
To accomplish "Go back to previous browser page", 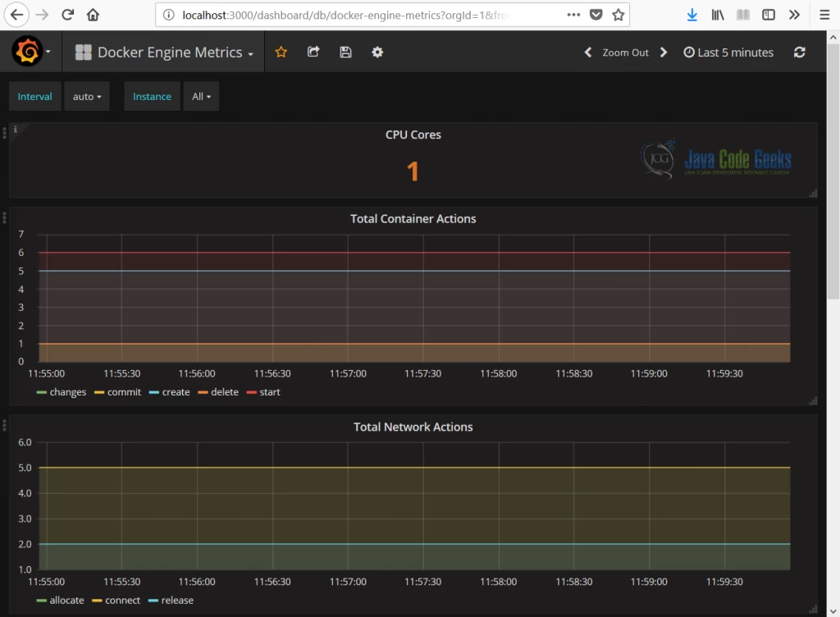I will pos(16,15).
